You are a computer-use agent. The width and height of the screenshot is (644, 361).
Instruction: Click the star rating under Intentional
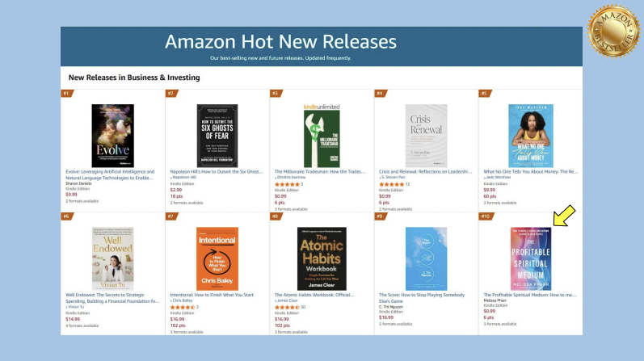point(183,308)
